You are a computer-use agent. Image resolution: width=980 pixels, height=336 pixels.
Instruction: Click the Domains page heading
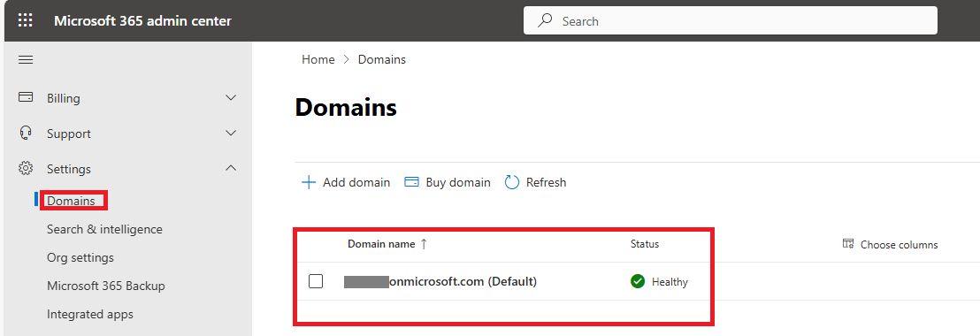point(346,107)
